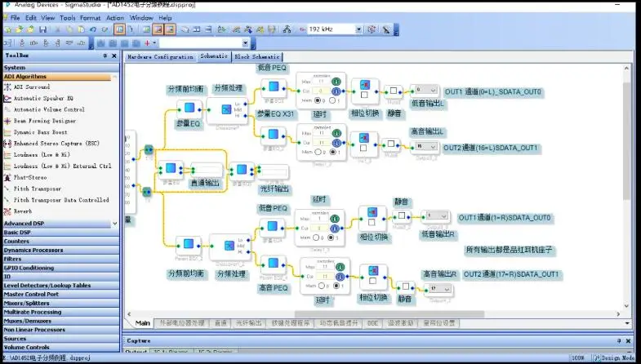
Task: Click the top crossover block icon under 分频处理
Action: pyautogui.click(x=226, y=109)
